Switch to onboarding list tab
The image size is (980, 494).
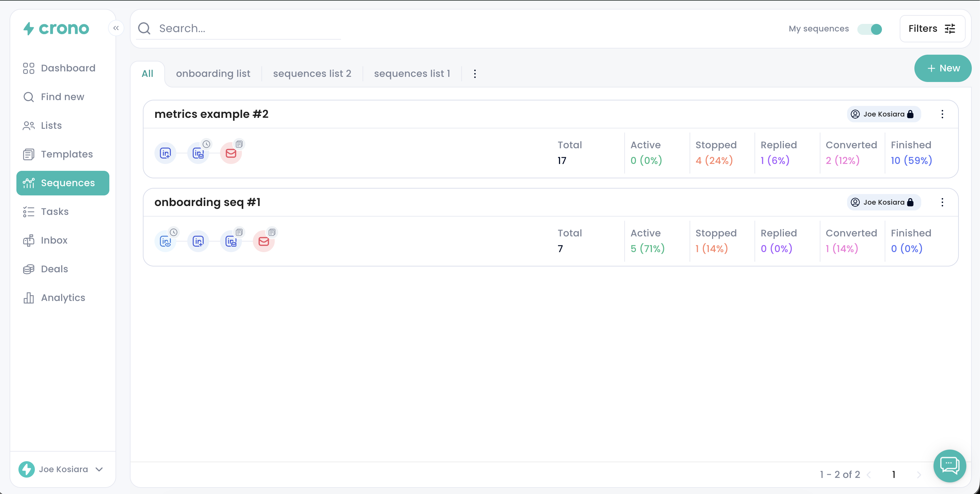(213, 73)
